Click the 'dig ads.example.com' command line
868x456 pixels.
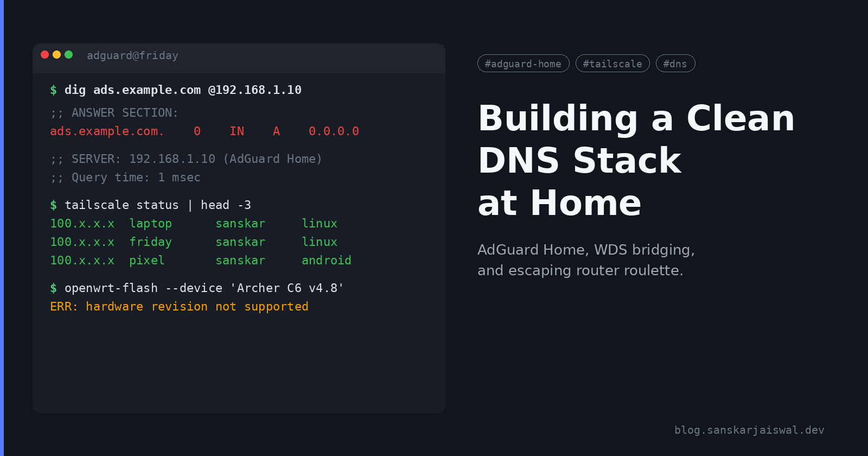[176, 90]
